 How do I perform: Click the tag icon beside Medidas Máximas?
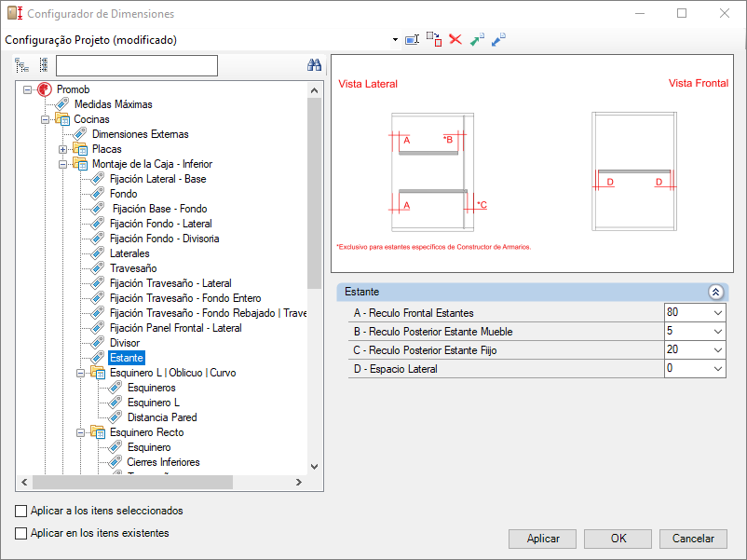(x=61, y=104)
